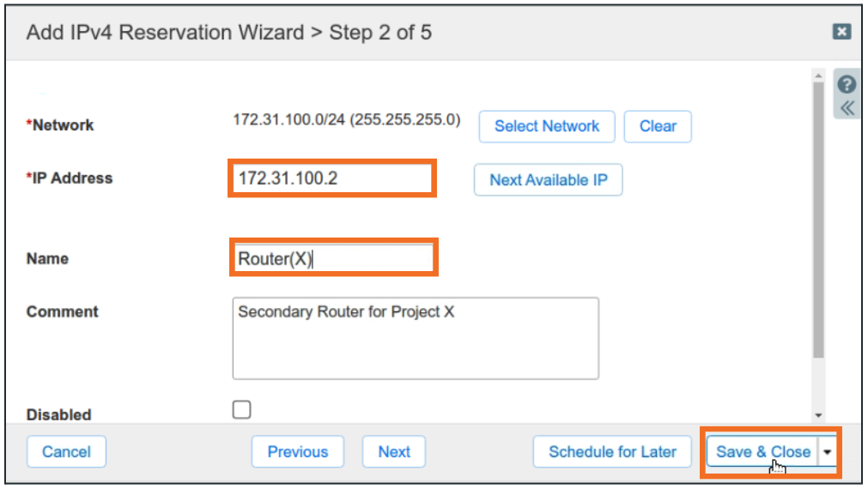Click the scrollbar track below the thumb
The width and height of the screenshot is (868, 489).
[x=818, y=382]
